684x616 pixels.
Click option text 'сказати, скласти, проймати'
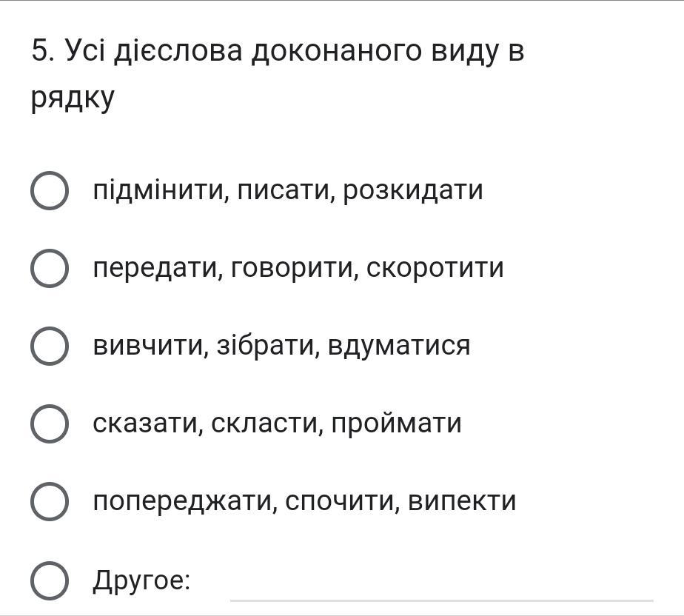coord(277,423)
